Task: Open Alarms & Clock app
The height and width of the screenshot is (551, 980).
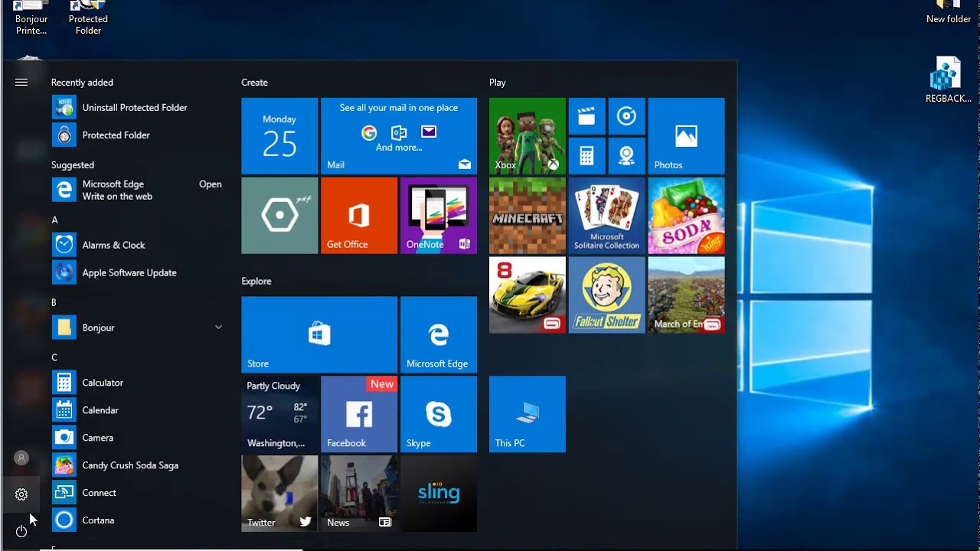Action: [139, 246]
